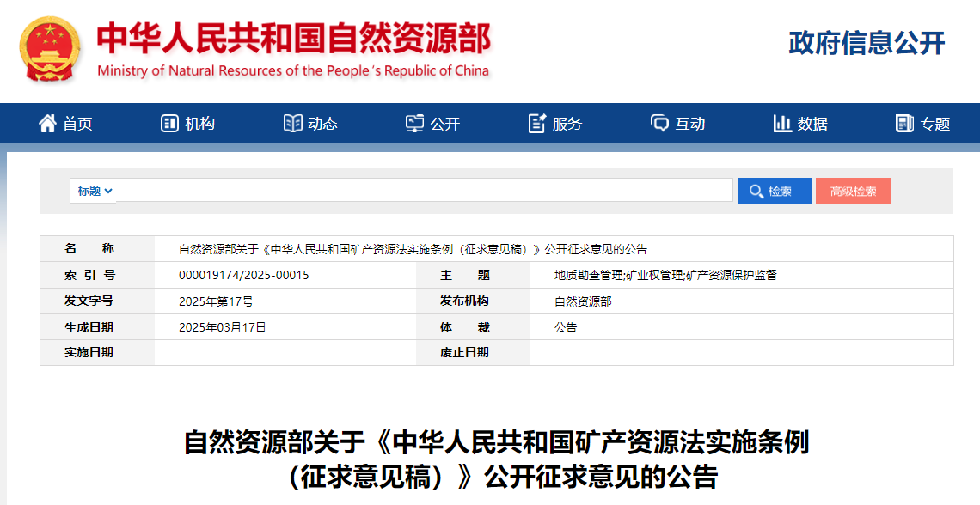Click the English ministry name subtitle
The image size is (980, 505).
point(293,70)
